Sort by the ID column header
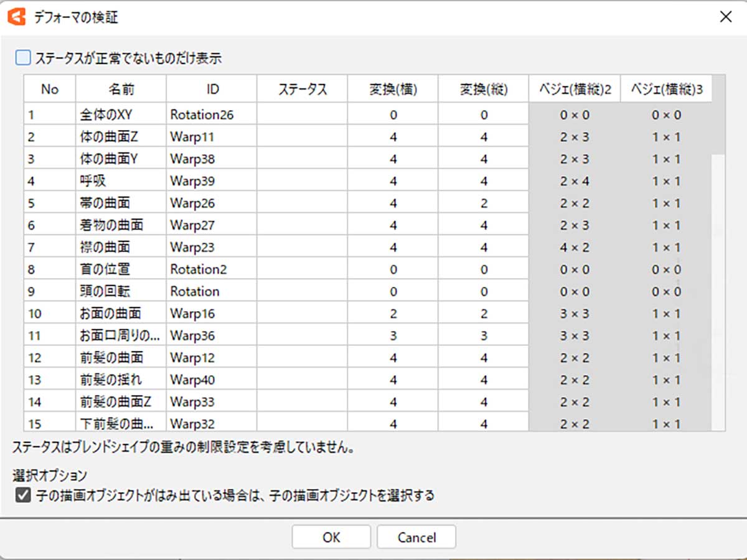The image size is (747, 560). pyautogui.click(x=212, y=89)
